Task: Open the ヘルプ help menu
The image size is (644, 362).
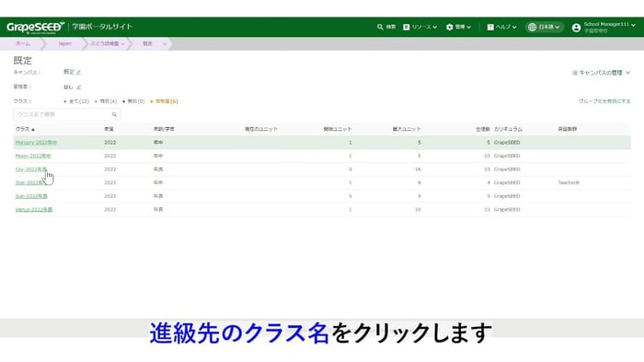Action: (501, 27)
